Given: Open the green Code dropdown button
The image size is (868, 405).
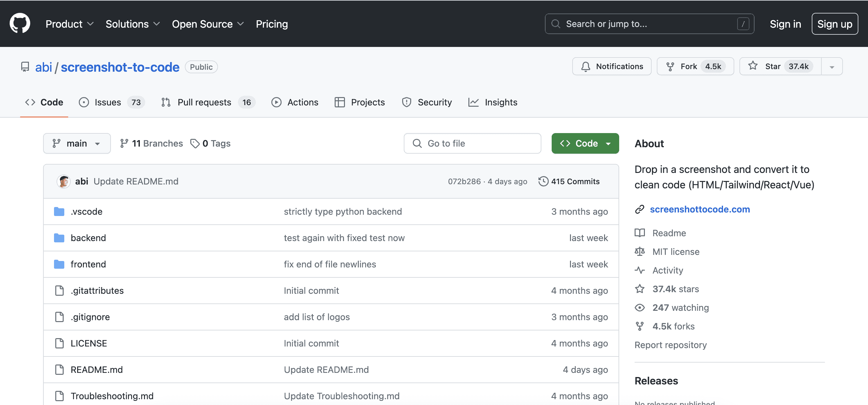Looking at the screenshot, I should coord(585,144).
